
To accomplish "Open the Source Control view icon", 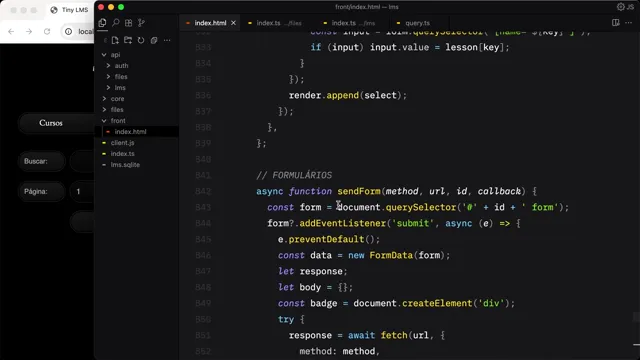I will click(141, 23).
